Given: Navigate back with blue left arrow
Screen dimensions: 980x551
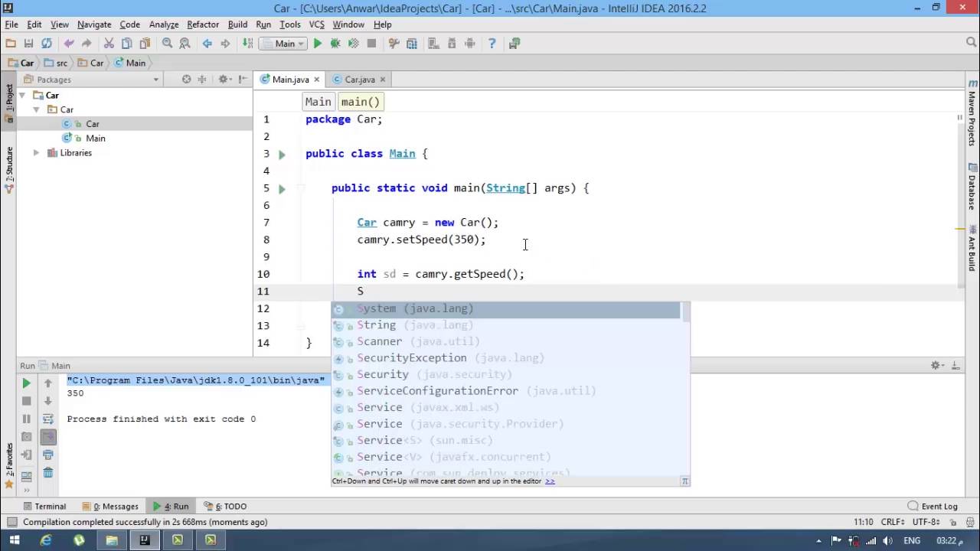Looking at the screenshot, I should coord(207,44).
